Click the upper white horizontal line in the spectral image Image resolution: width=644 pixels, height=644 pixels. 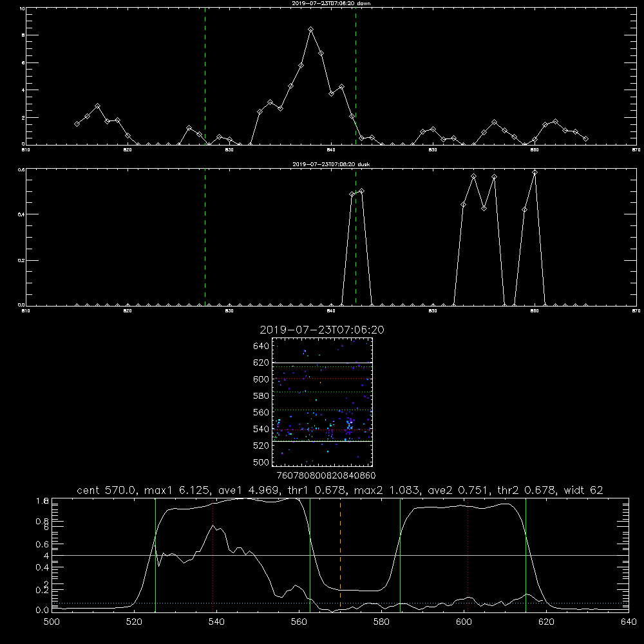click(323, 363)
